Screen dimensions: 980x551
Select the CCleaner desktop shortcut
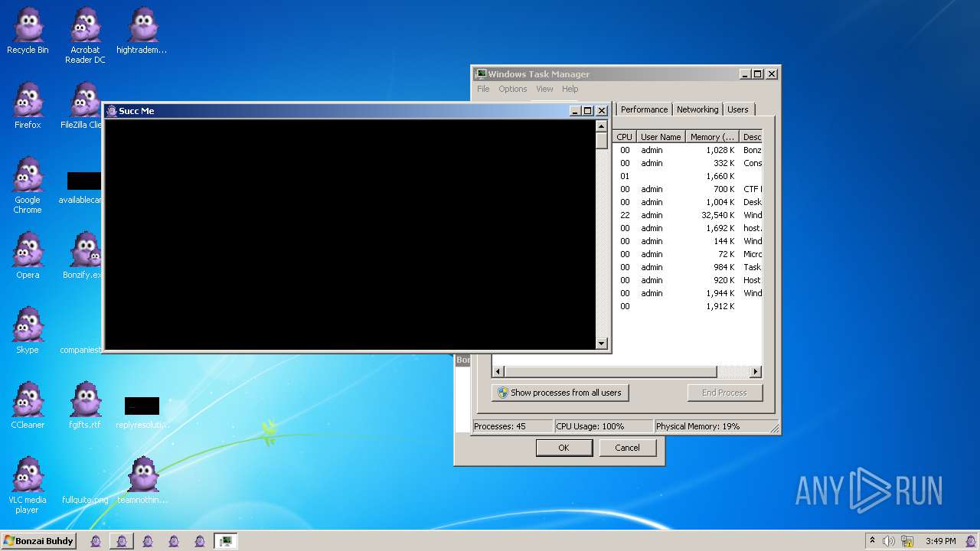[x=28, y=406]
